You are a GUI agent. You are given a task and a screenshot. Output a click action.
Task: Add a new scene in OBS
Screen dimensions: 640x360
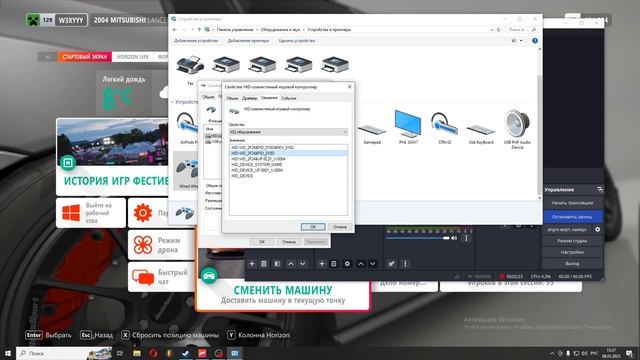click(x=252, y=264)
